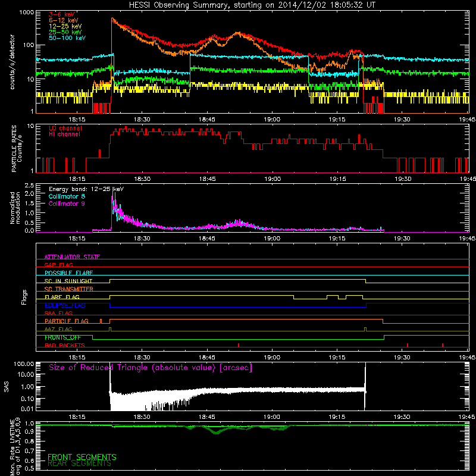Viewport: 476px width, 476px height.
Task: Select the HI channel legend label
Action: (x=64, y=134)
